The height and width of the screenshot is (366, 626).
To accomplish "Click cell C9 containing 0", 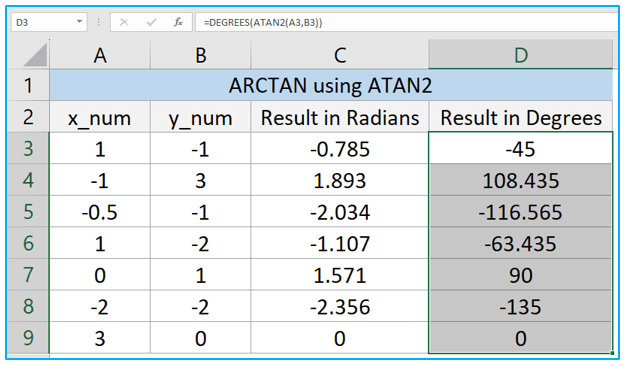I will (x=340, y=338).
